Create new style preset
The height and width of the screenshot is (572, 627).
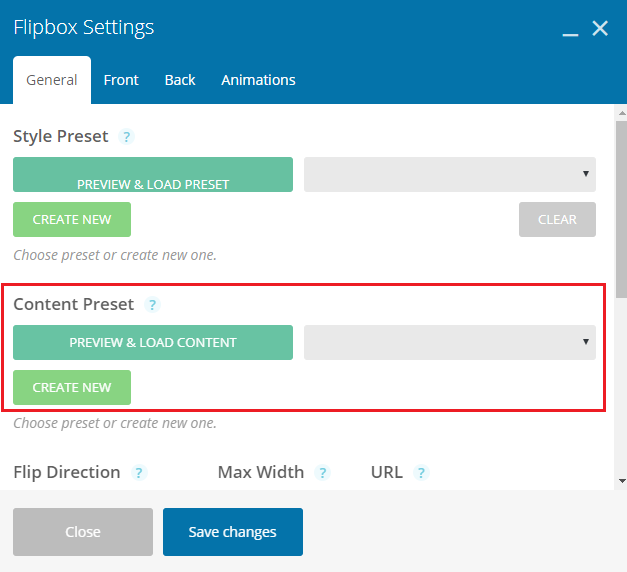[x=72, y=219]
